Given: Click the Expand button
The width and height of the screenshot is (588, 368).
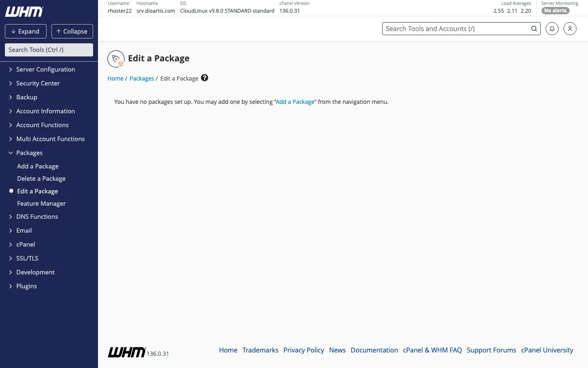Looking at the screenshot, I should tap(26, 31).
